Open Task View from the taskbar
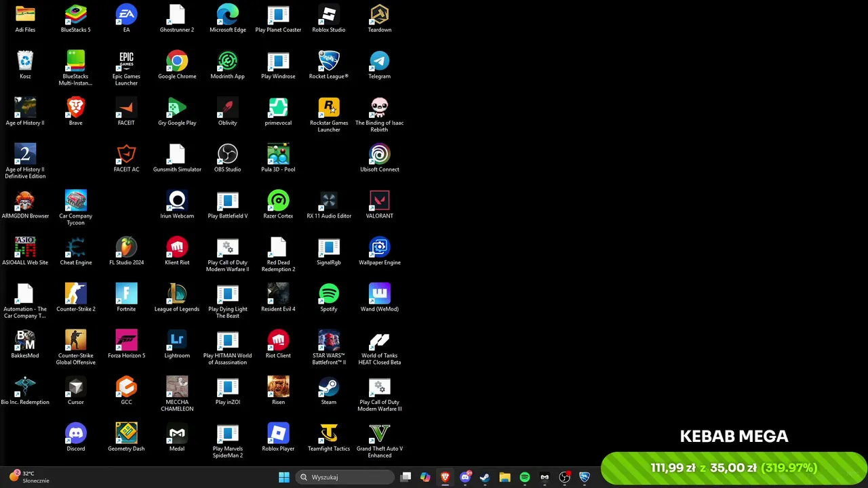 point(406,477)
